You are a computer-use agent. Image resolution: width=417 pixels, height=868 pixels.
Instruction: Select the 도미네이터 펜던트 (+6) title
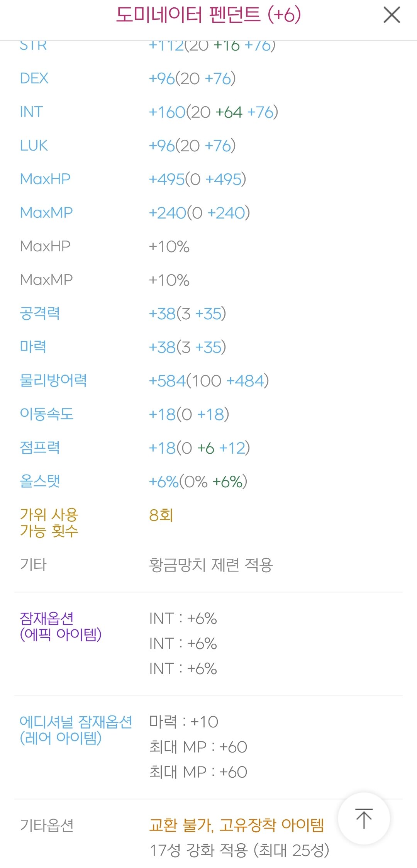208,15
